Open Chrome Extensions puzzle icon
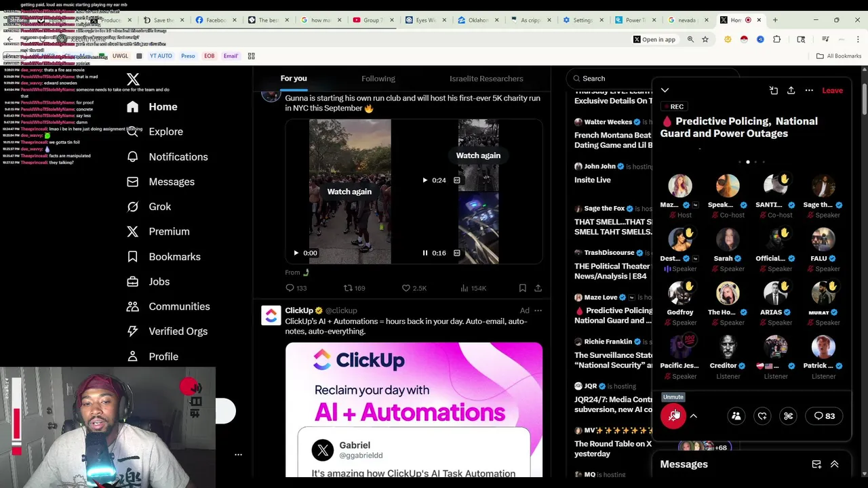This screenshot has height=488, width=868. [x=776, y=39]
